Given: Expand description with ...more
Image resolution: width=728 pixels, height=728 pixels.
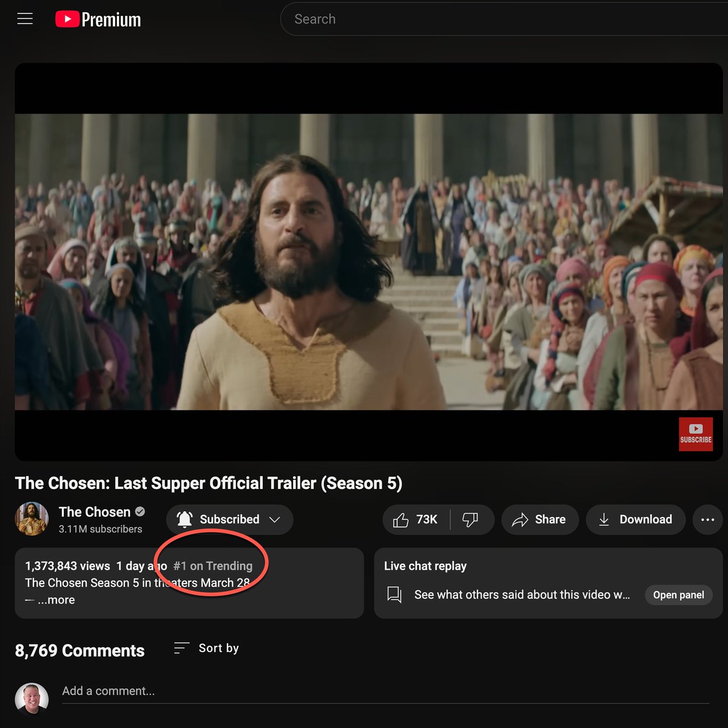Looking at the screenshot, I should [56, 600].
